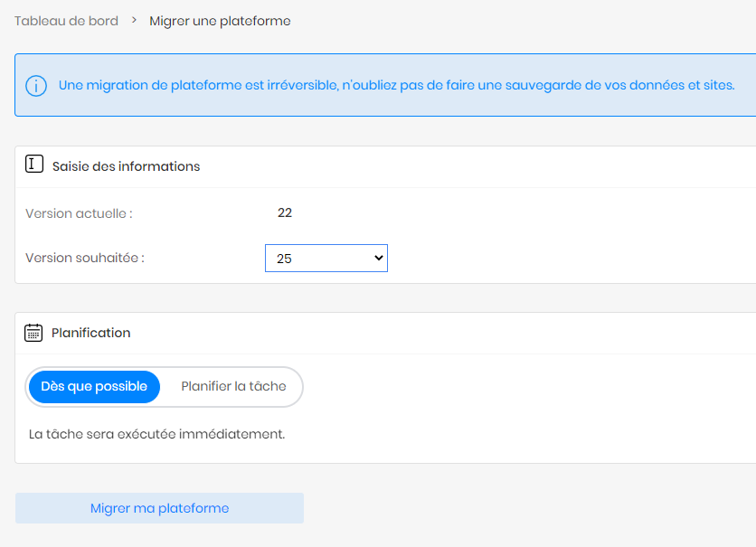The width and height of the screenshot is (756, 547).
Task: Click the text cursor icon beside Saisie des informations
Action: [x=34, y=164]
